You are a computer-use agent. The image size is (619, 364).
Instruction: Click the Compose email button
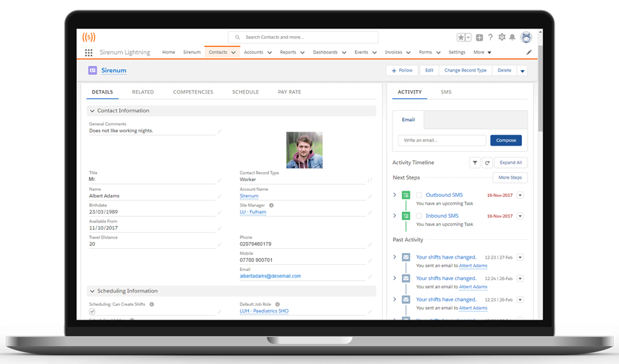point(506,141)
